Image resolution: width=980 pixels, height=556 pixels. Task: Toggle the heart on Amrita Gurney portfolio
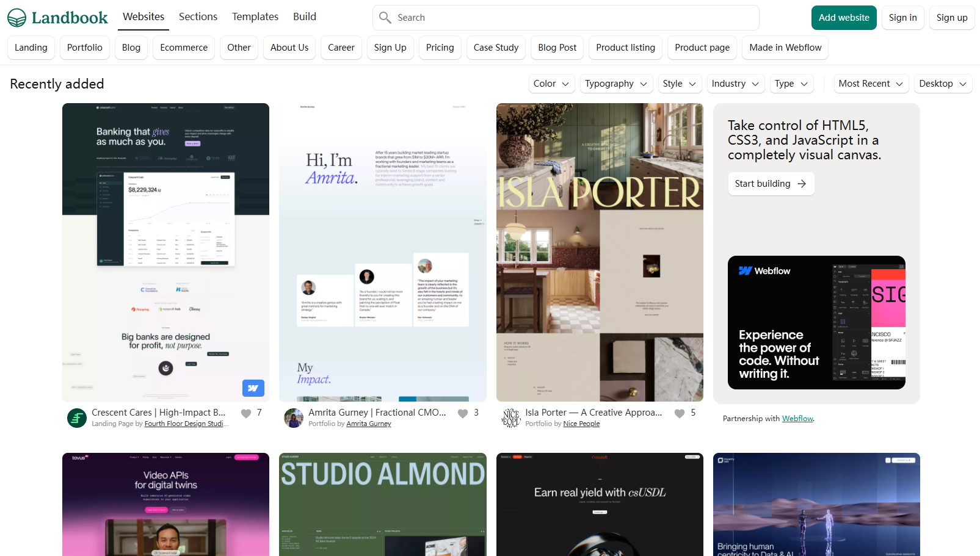point(463,413)
